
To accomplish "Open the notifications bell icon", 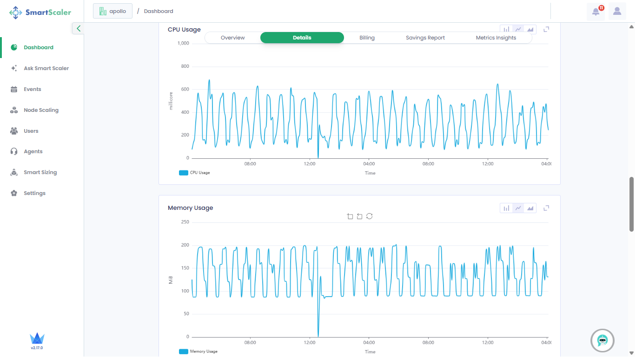I will 596,12.
